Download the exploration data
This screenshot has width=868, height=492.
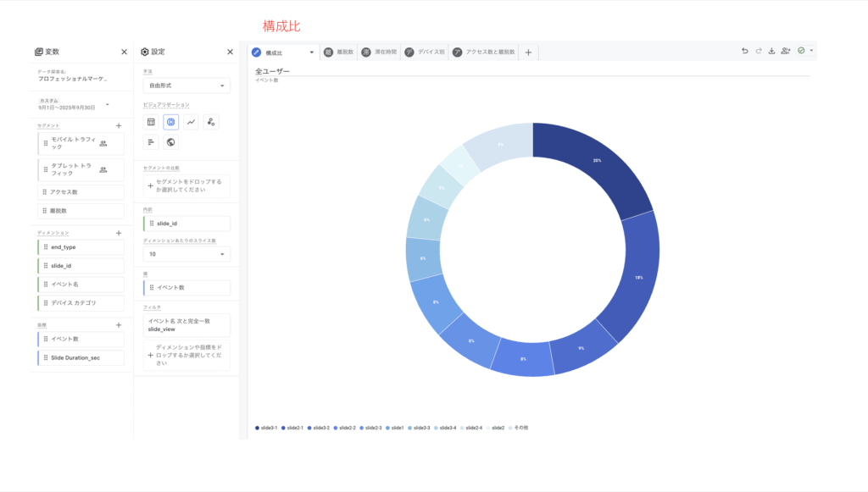(772, 52)
